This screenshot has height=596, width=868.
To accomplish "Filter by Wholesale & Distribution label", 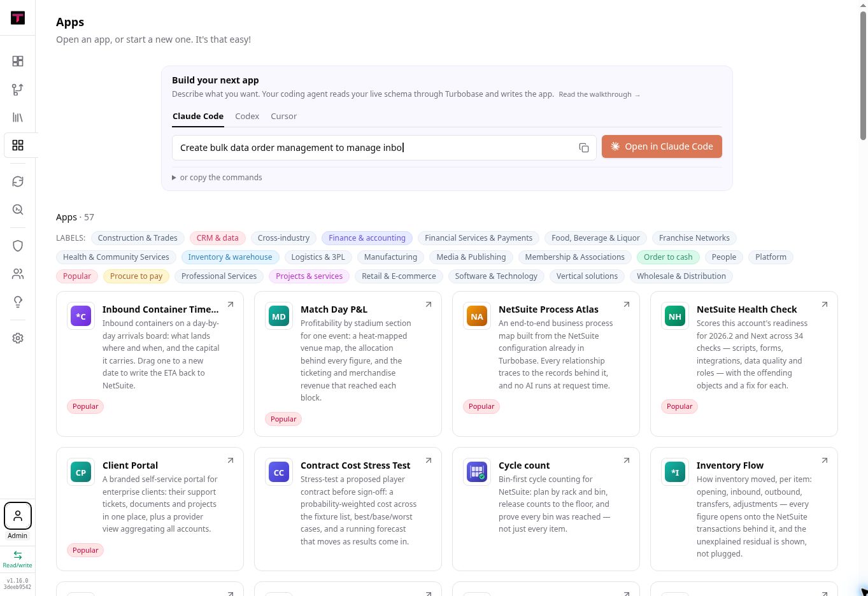I will point(681,276).
